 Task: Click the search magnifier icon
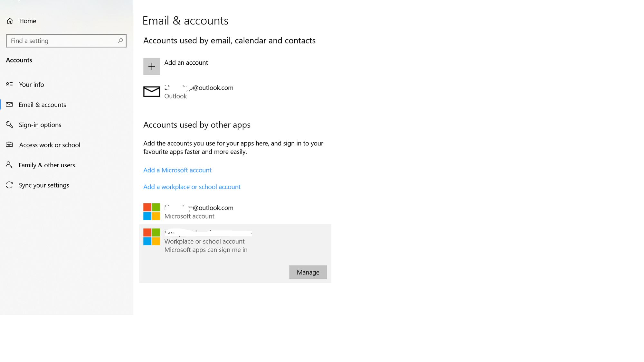point(120,41)
